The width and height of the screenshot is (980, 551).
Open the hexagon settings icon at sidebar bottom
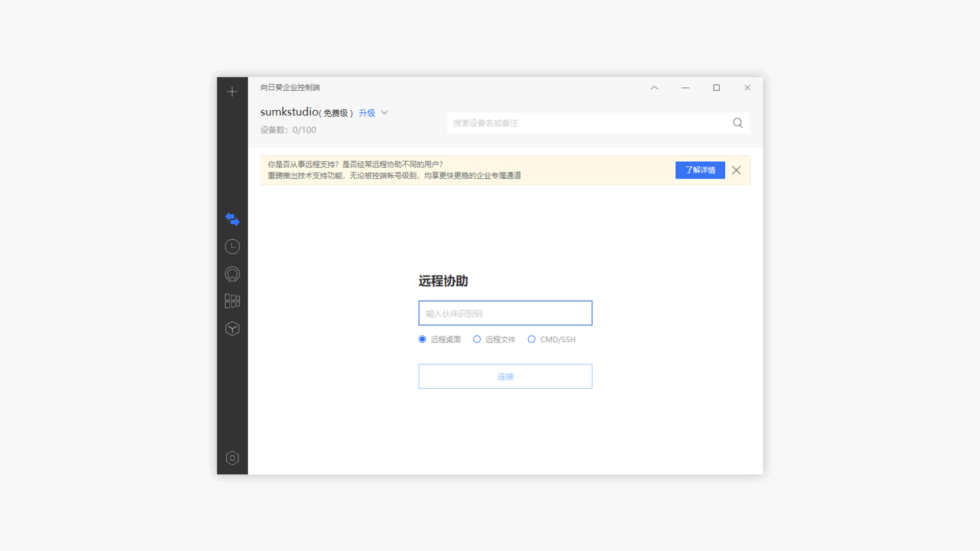click(x=232, y=458)
